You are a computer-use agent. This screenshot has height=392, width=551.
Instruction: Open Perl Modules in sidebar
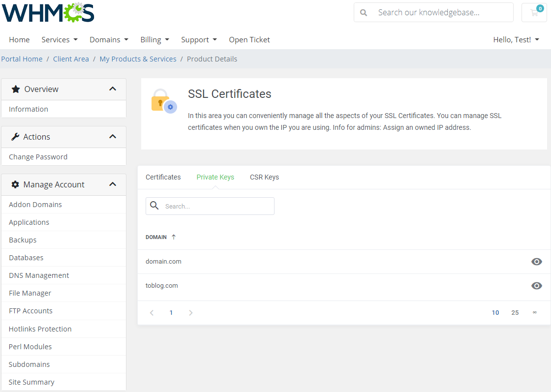click(x=63, y=347)
